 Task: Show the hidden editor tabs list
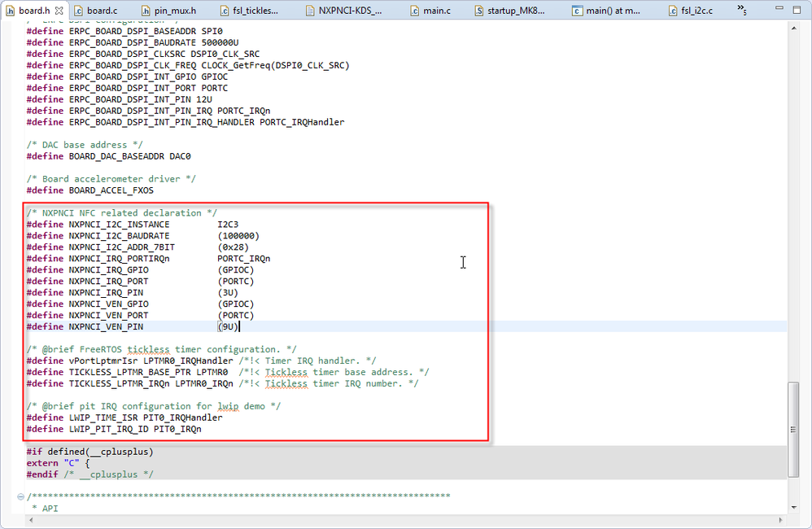742,9
